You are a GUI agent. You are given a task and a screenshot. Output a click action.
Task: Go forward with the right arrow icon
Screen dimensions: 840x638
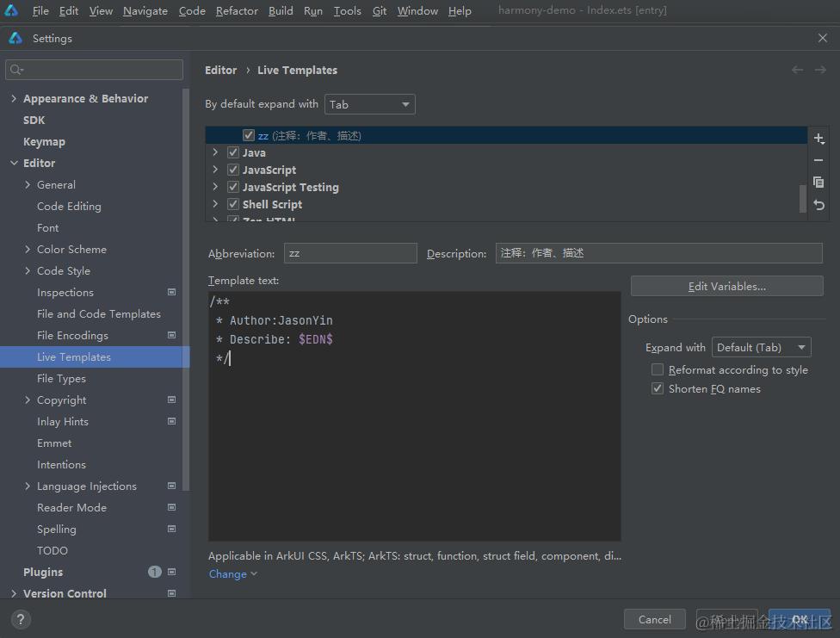820,71
